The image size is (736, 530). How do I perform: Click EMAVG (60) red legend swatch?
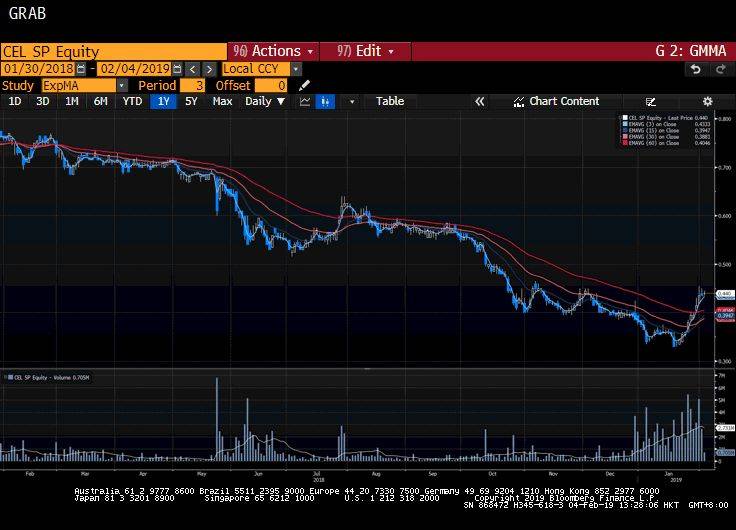(624, 144)
